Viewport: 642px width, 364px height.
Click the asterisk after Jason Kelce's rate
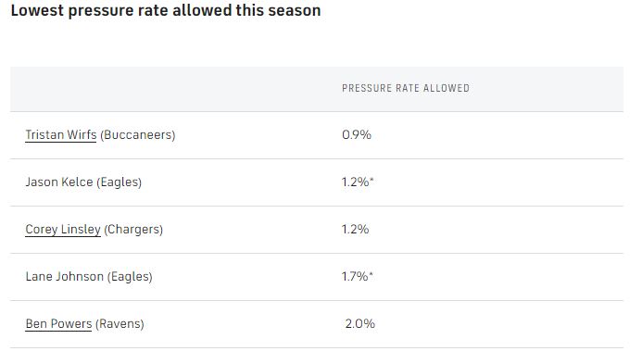371,180
